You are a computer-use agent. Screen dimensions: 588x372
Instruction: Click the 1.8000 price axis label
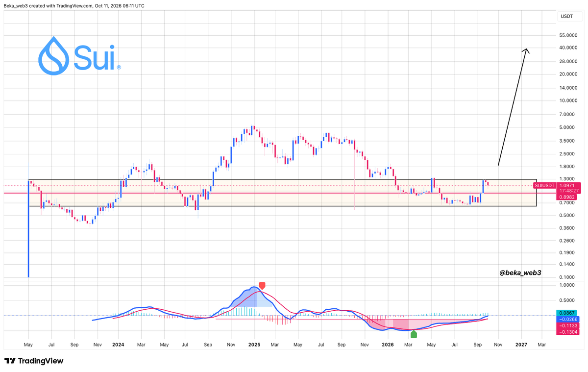(567, 166)
